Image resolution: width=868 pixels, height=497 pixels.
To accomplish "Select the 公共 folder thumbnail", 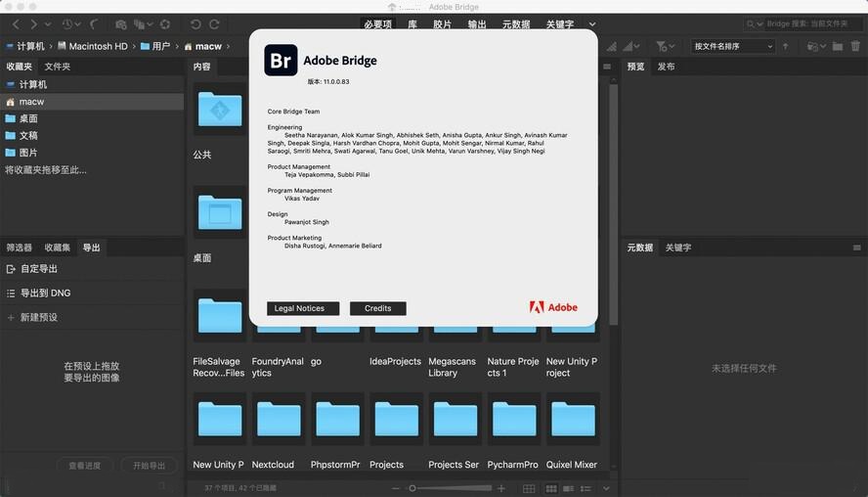I will point(220,110).
